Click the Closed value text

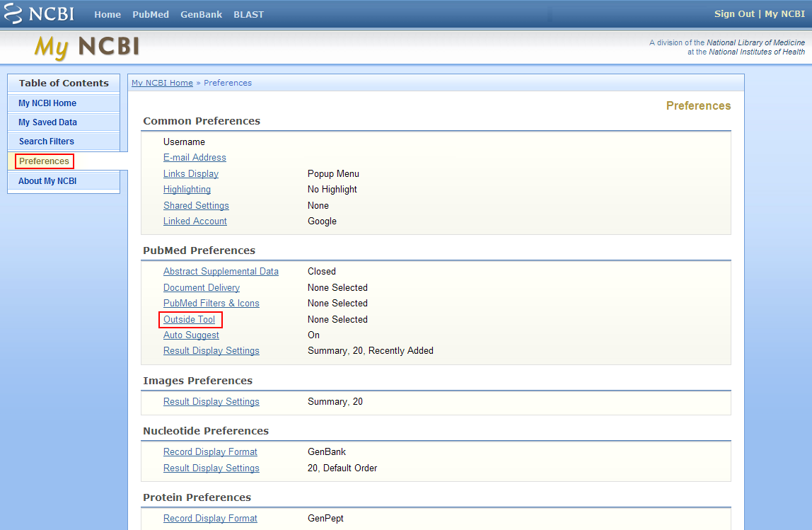coord(322,272)
